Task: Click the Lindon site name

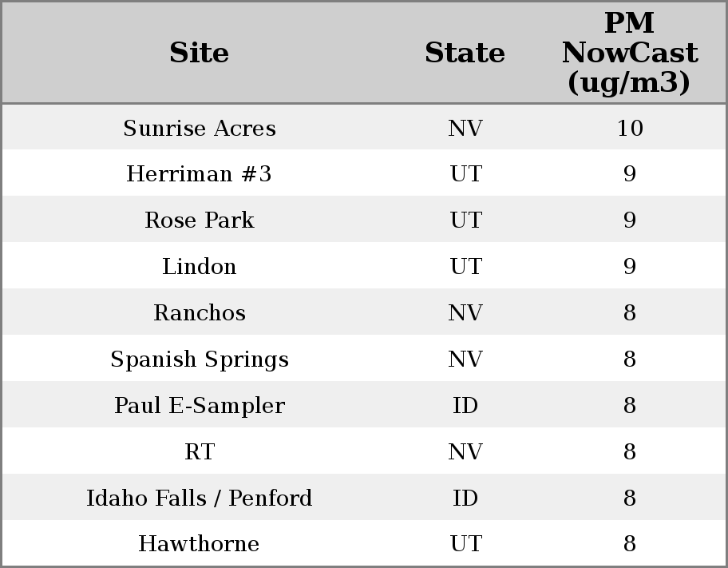Action: coord(200,266)
